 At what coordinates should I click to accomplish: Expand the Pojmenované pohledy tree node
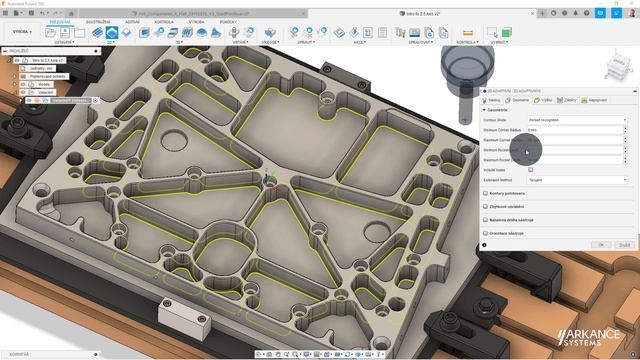tap(16, 76)
